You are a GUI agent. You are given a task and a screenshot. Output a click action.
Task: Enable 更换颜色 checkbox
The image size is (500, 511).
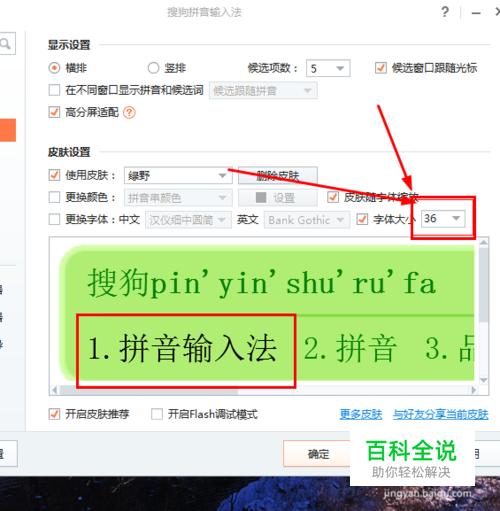click(x=54, y=197)
